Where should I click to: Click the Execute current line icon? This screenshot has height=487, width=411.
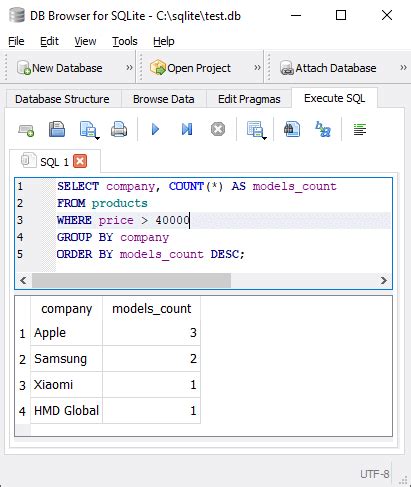(x=187, y=129)
